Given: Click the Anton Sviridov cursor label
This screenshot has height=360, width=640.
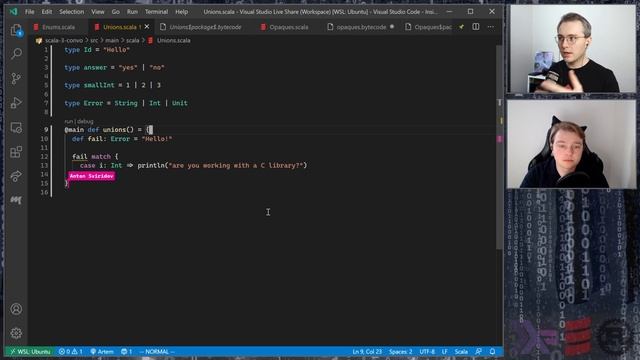Looking at the screenshot, I should (x=91, y=176).
